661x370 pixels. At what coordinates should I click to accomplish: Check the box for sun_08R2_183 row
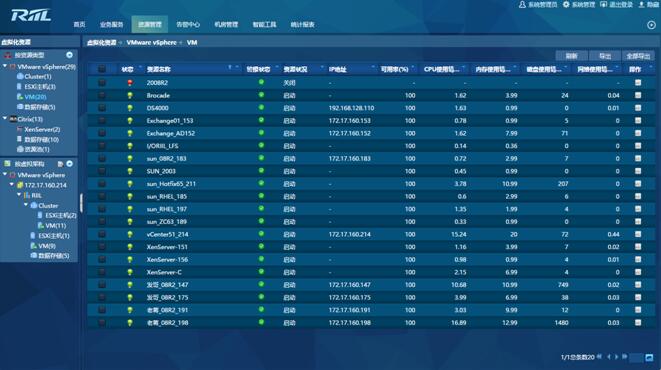[102, 158]
